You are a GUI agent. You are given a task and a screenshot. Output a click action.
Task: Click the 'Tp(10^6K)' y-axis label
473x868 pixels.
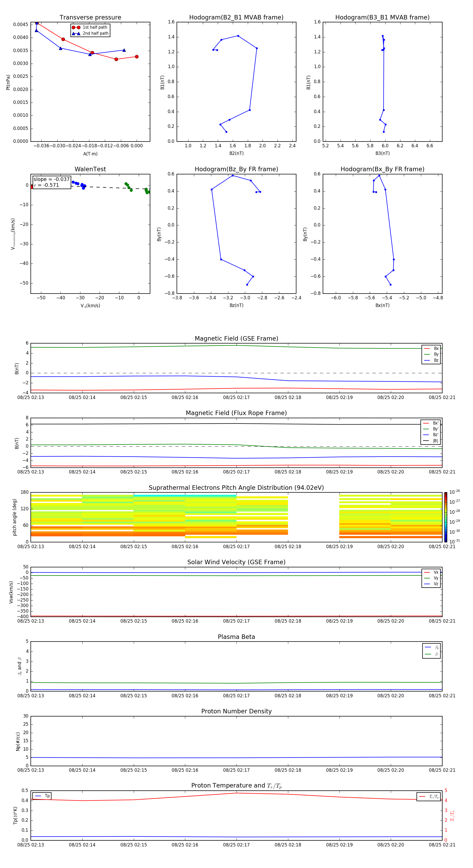(15, 815)
